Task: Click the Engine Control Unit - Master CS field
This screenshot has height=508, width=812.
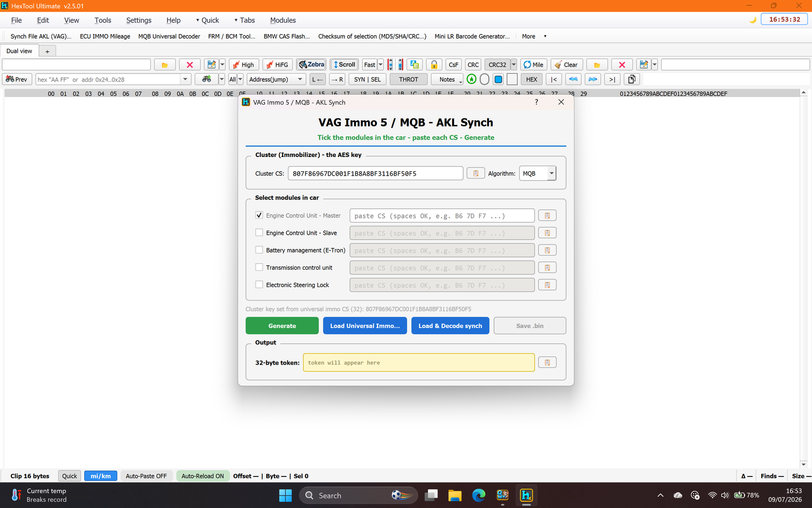Action: 442,215
